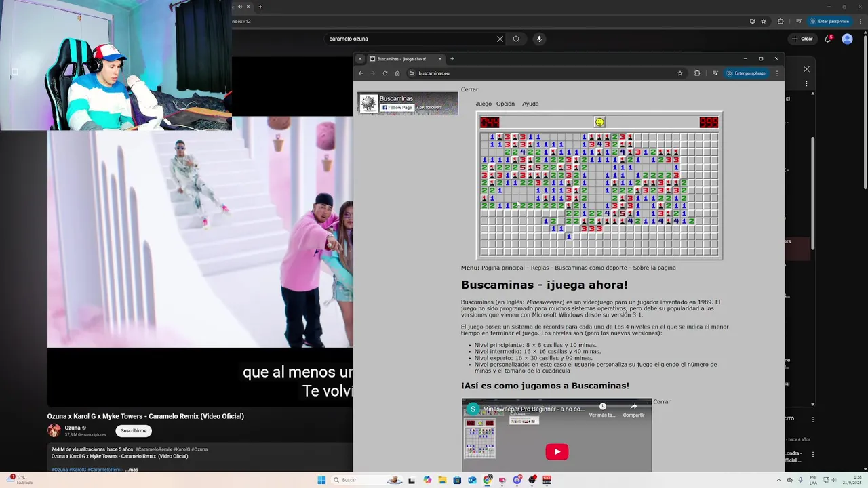Click Enter passphrase in Buscaminas window

[x=746, y=73]
